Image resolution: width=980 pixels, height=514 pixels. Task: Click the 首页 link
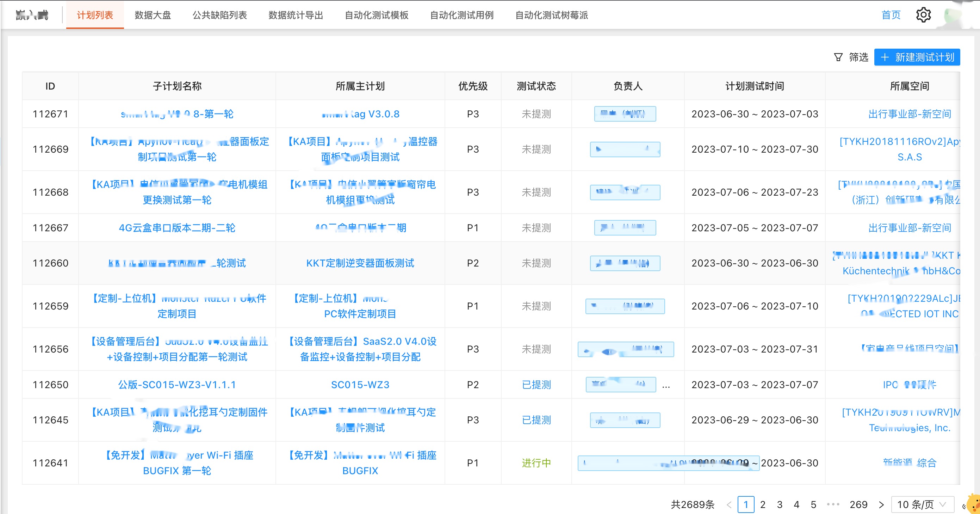click(891, 15)
